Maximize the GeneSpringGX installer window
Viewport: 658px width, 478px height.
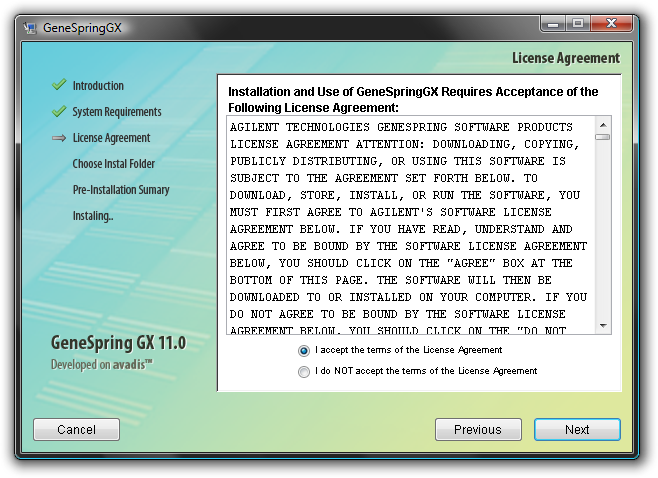tap(578, 24)
